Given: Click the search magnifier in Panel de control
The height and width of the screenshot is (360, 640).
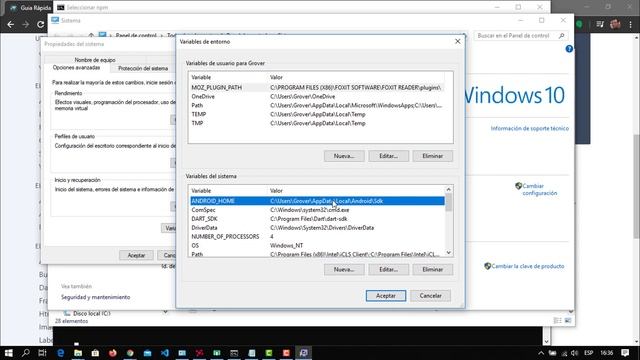Looking at the screenshot, I should (562, 36).
